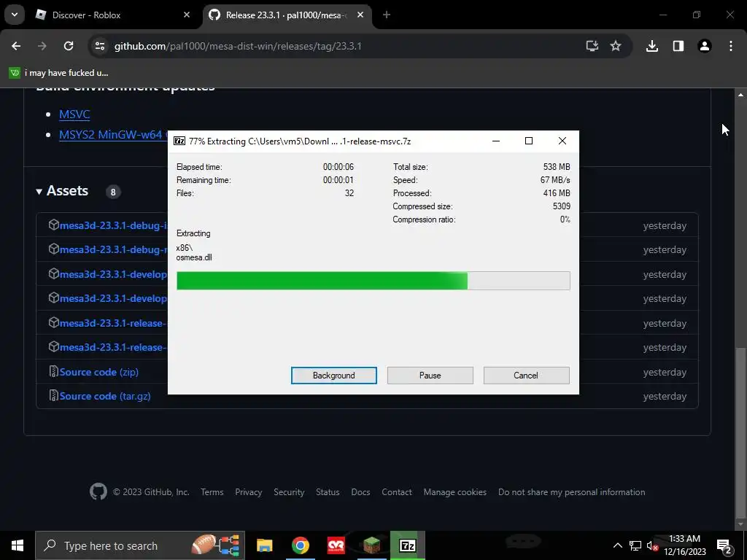Open the tab search dropdown arrow in Chrome

[15, 15]
